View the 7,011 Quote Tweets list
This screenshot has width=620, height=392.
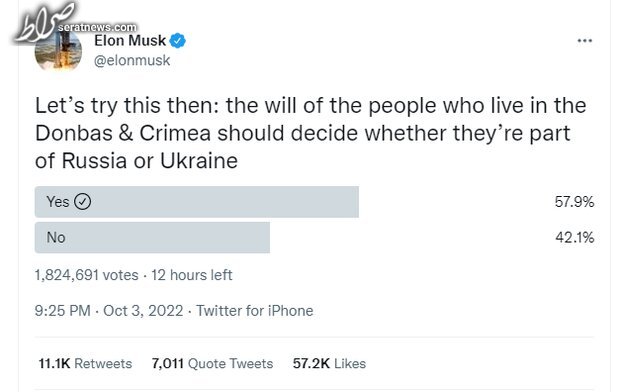click(212, 364)
